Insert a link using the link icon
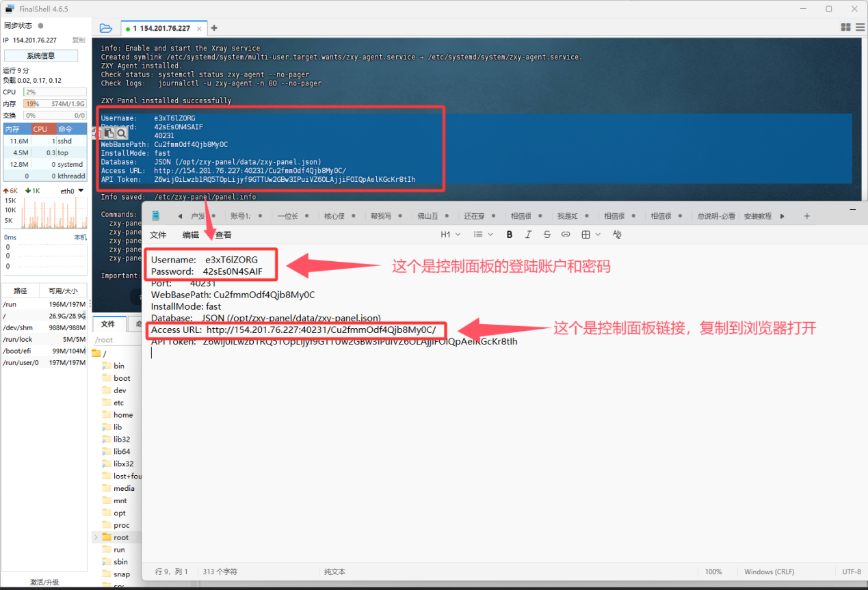The height and width of the screenshot is (590, 868). 566,234
